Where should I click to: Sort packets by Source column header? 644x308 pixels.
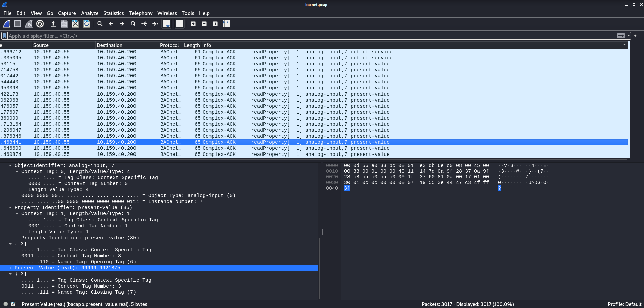point(63,45)
